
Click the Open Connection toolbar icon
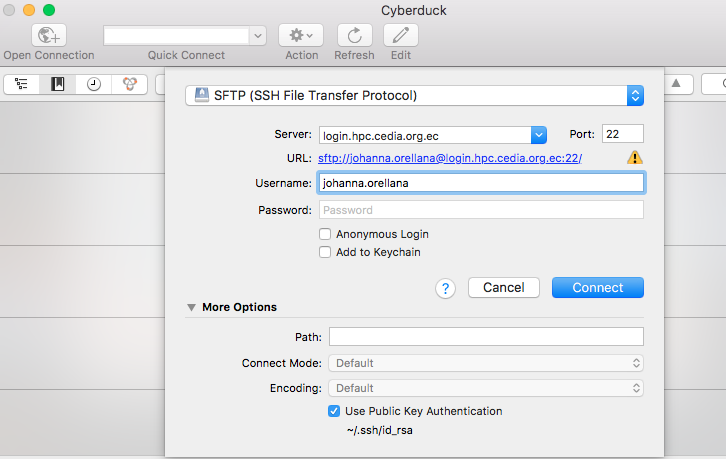pyautogui.click(x=49, y=36)
